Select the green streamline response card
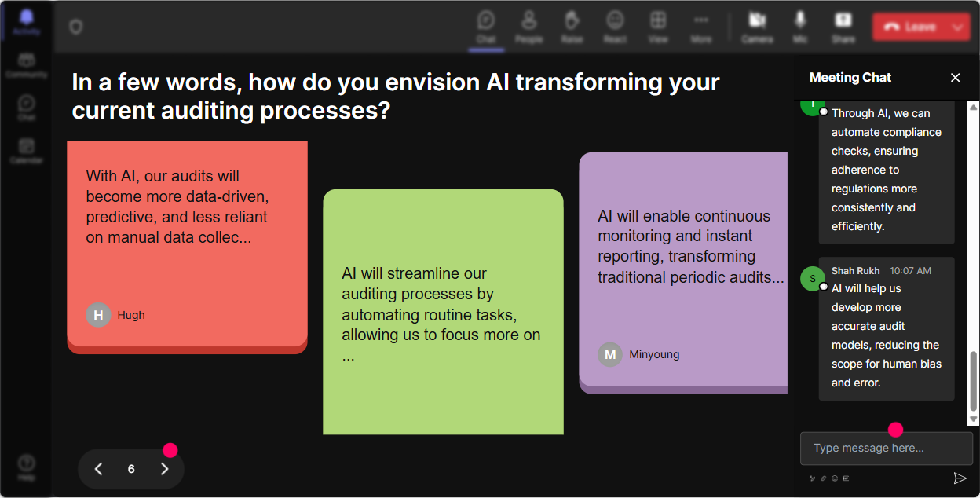This screenshot has width=980, height=498. 443,312
